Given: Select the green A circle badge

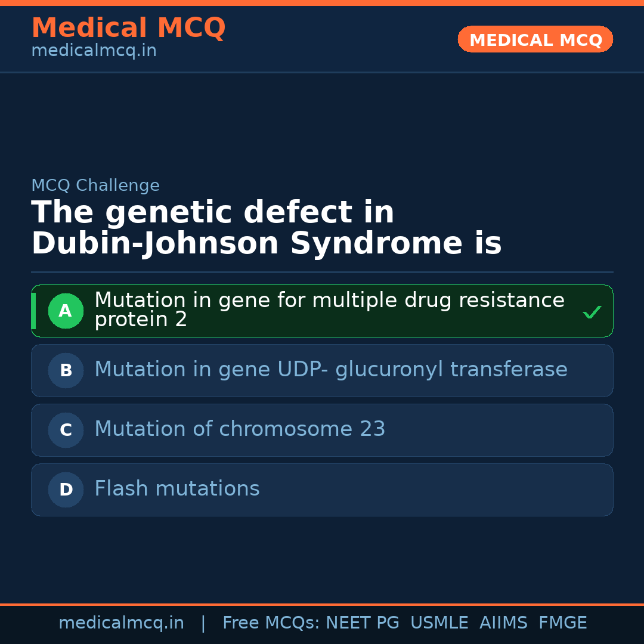Looking at the screenshot, I should [66, 311].
